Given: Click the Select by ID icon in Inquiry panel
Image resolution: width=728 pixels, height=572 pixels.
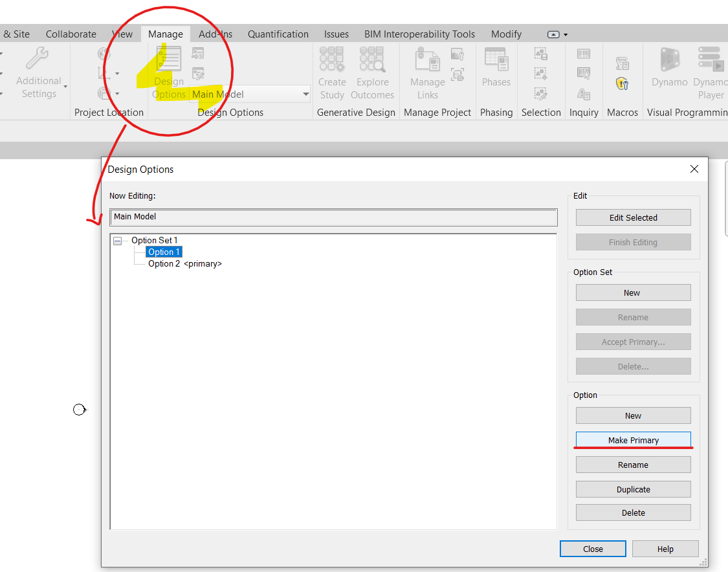Looking at the screenshot, I should (x=584, y=74).
